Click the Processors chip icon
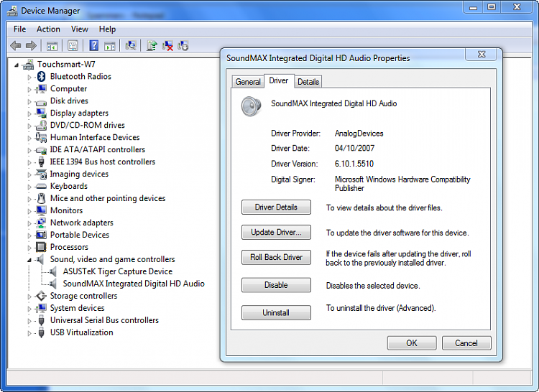Image resolution: width=539 pixels, height=392 pixels. click(41, 247)
